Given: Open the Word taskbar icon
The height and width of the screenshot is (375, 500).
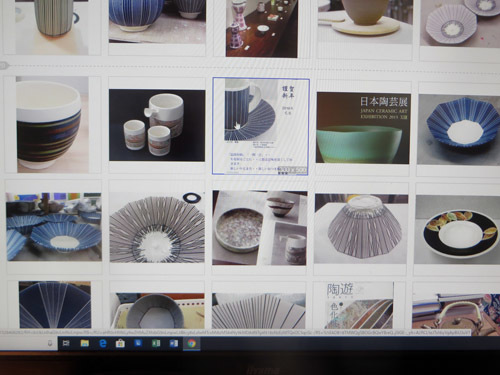Looking at the screenshot, I should click(174, 343).
